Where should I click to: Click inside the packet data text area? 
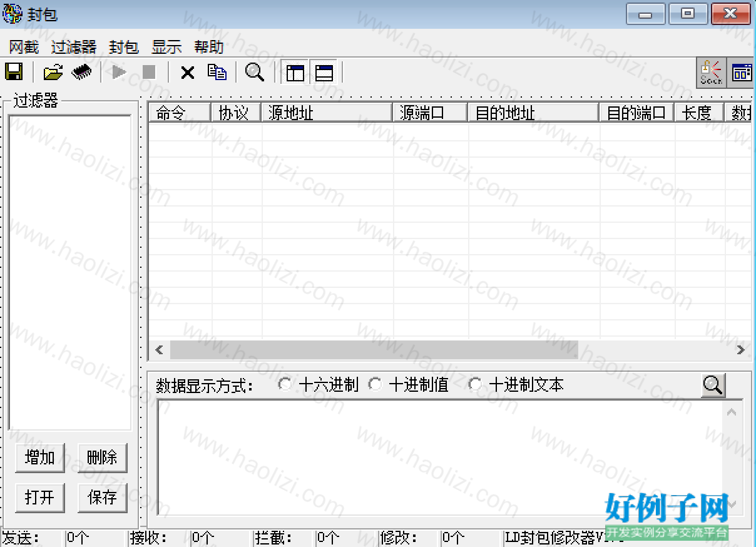439,457
